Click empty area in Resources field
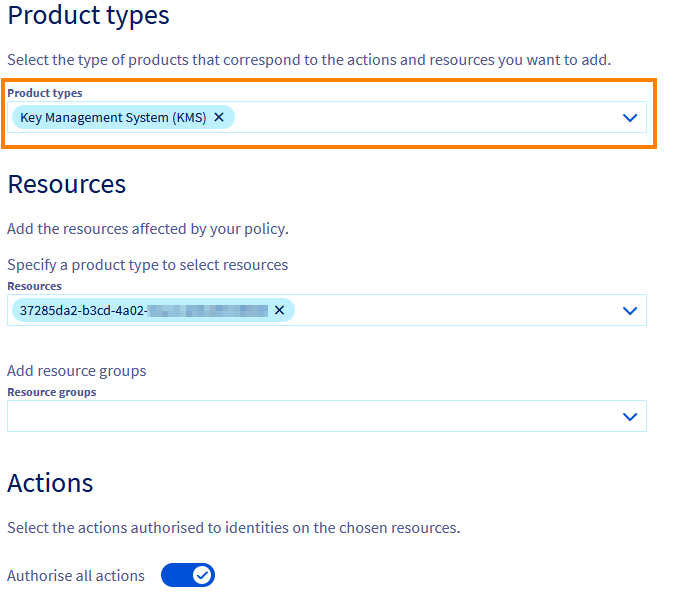The height and width of the screenshot is (593, 696). [450, 310]
